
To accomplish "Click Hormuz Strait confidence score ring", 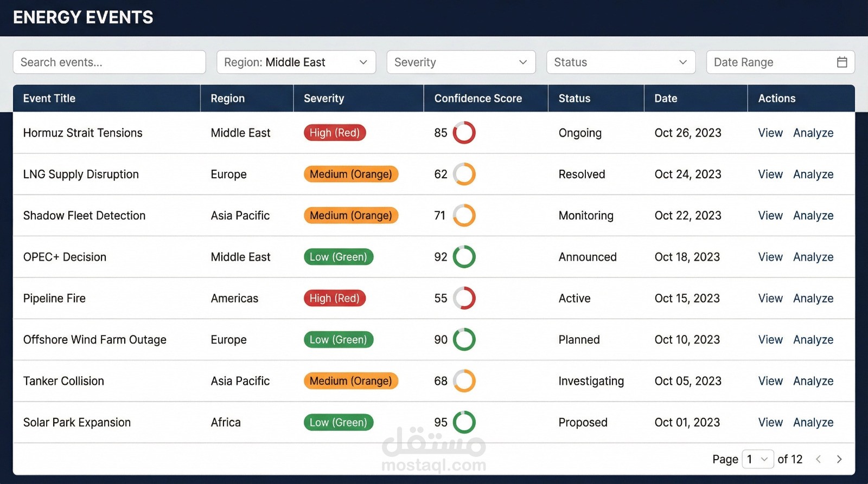I will (x=464, y=133).
